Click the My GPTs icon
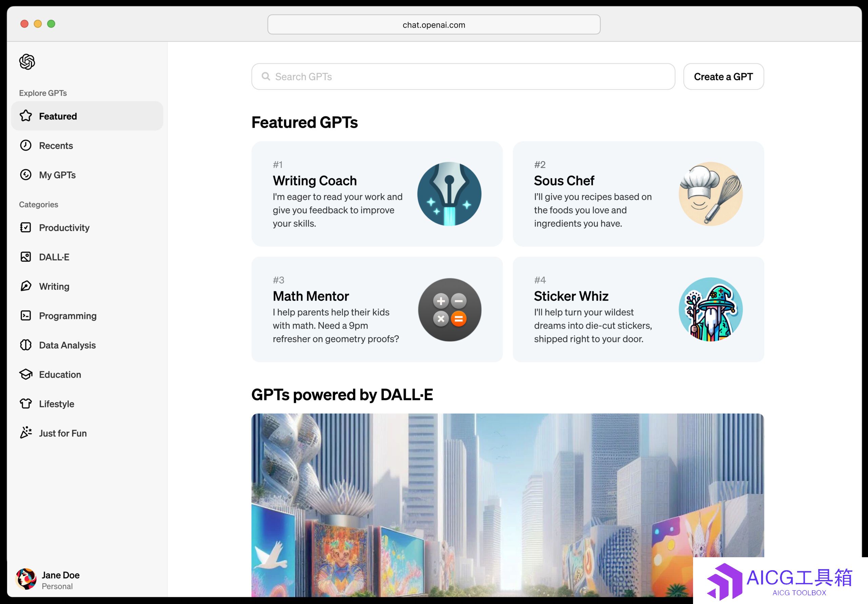The width and height of the screenshot is (868, 604). (x=26, y=175)
